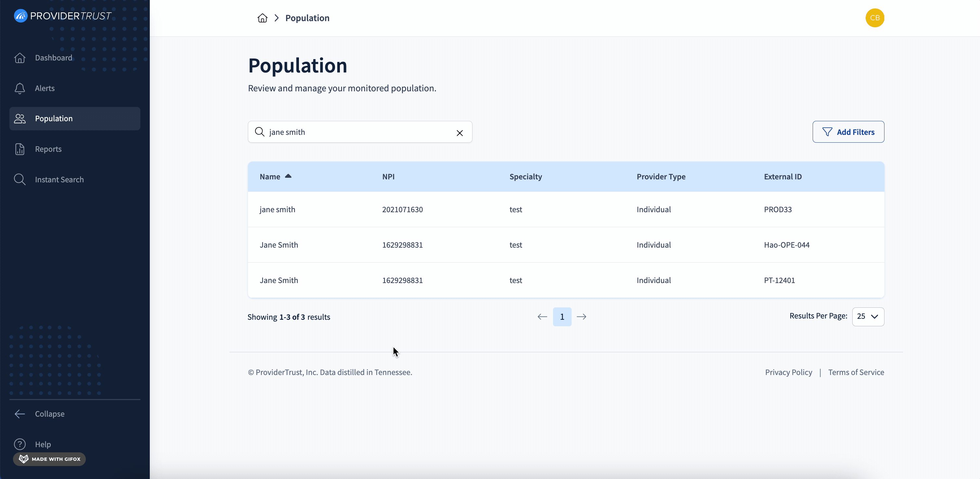This screenshot has height=479, width=980.
Task: Open Terms of Service link
Action: coord(856,372)
